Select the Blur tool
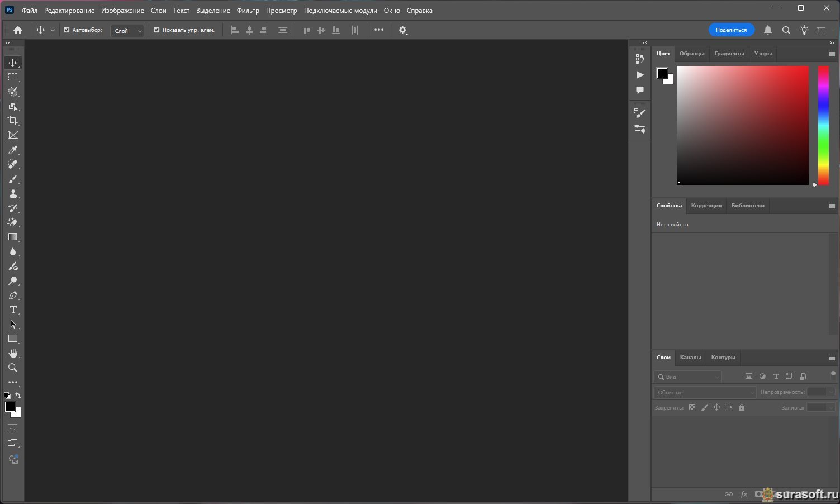This screenshot has width=840, height=504. [13, 251]
